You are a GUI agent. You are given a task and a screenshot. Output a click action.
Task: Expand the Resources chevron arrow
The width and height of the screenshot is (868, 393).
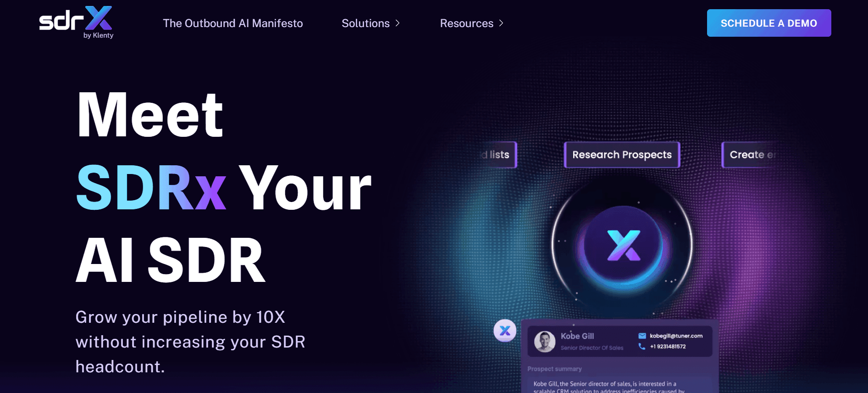[501, 23]
